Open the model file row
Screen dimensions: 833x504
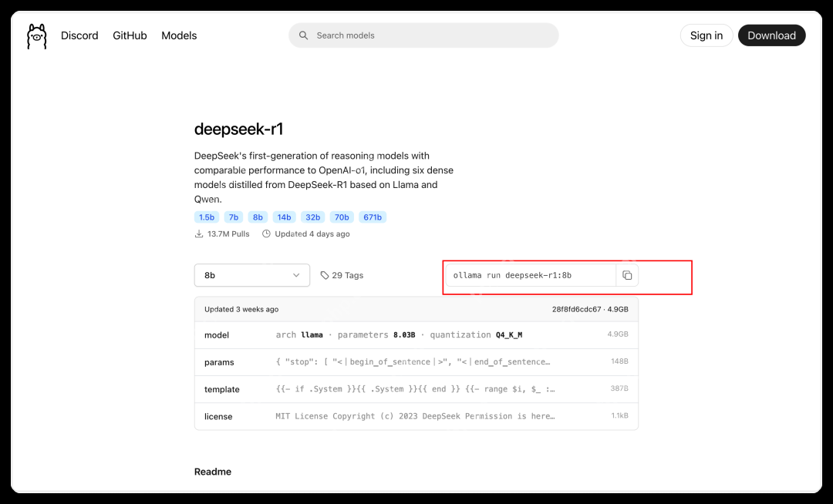416,334
